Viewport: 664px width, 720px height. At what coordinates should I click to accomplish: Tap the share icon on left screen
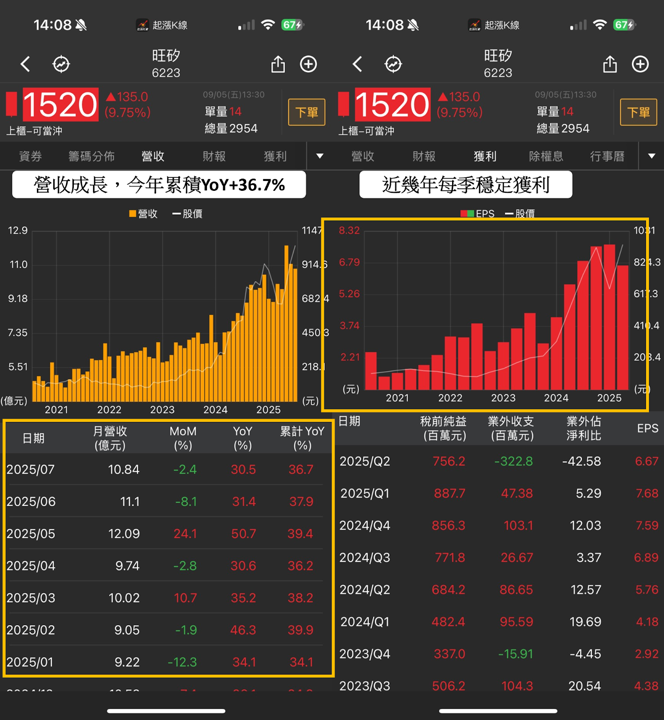point(278,64)
